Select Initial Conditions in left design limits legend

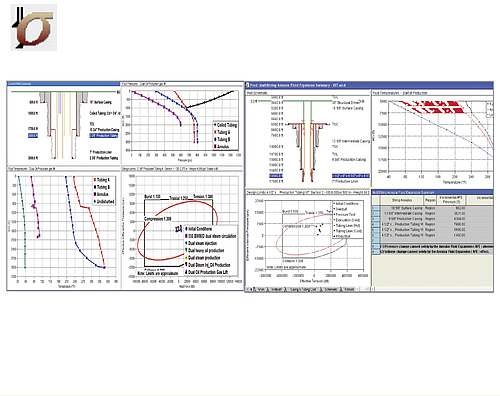198,229
